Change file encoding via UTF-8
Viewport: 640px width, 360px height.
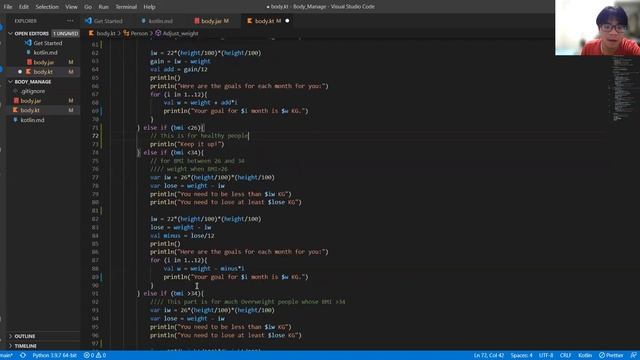(x=546, y=356)
